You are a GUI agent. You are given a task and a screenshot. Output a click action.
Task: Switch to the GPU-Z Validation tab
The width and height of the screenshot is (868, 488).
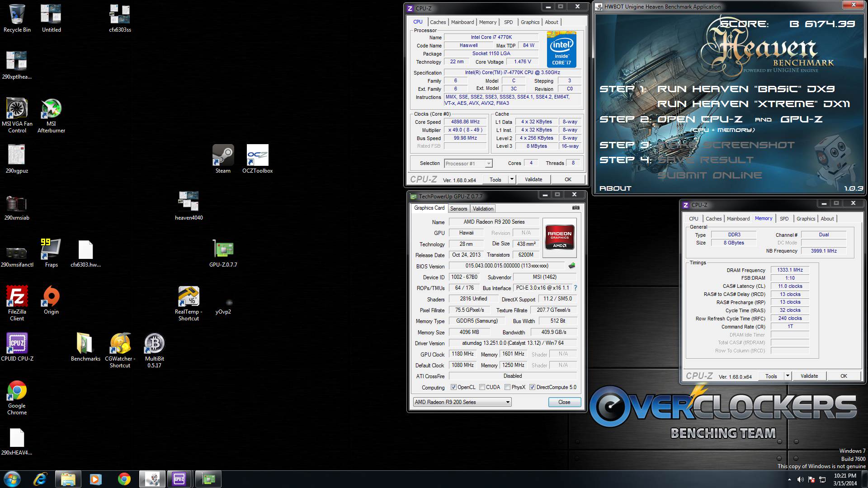point(483,209)
